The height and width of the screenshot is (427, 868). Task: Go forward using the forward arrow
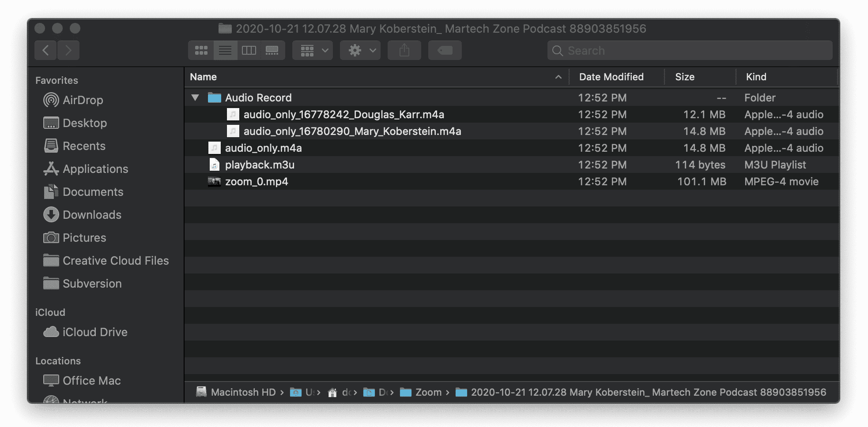click(68, 51)
